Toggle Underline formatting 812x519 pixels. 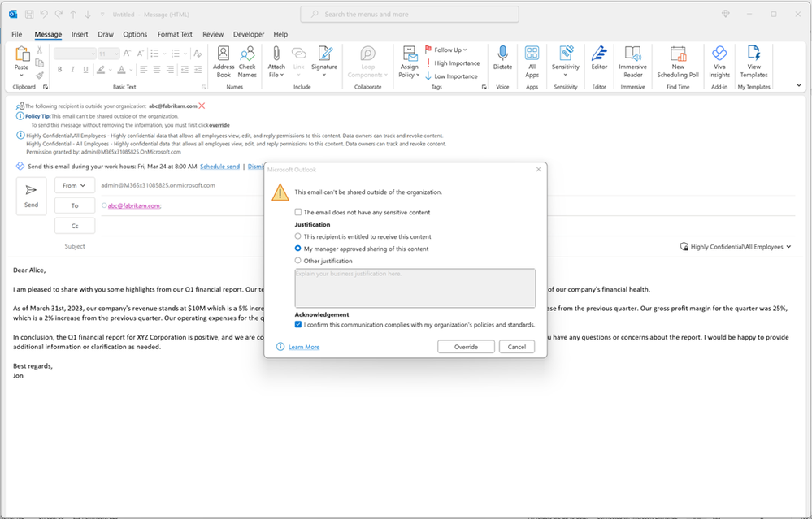85,69
